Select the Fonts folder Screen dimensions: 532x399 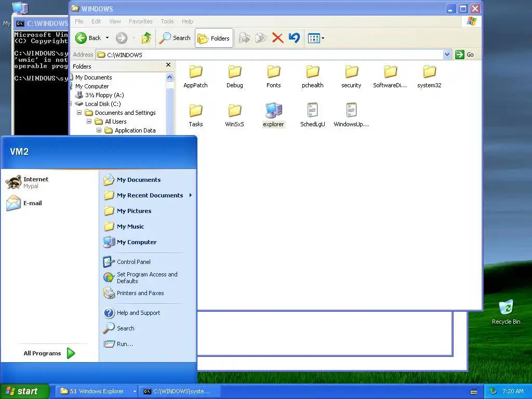click(x=273, y=76)
